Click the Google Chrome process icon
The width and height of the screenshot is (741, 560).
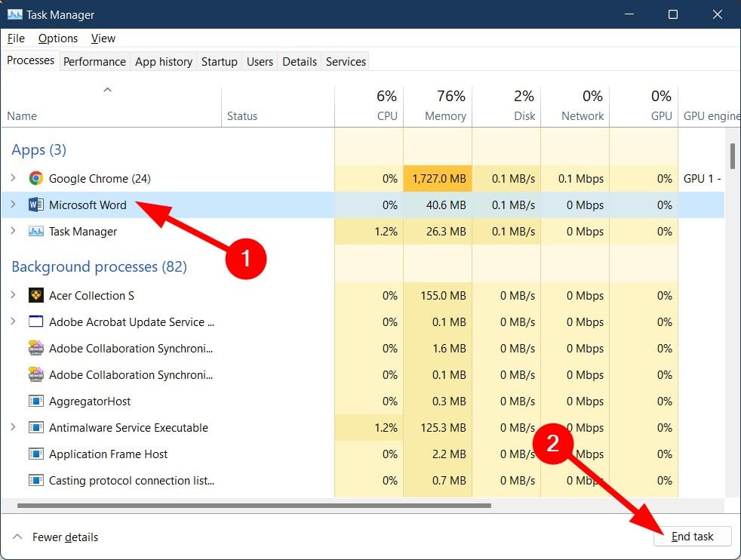(35, 179)
